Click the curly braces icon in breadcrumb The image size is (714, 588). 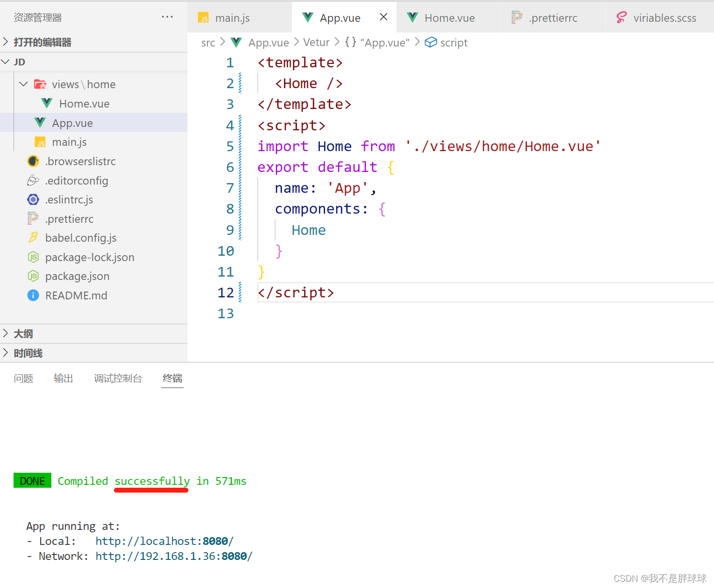pyautogui.click(x=351, y=42)
